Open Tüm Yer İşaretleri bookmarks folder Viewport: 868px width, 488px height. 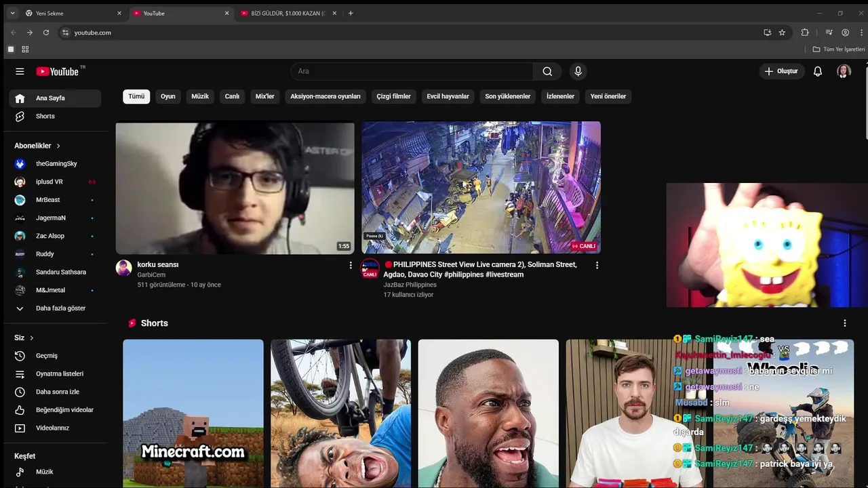(839, 49)
